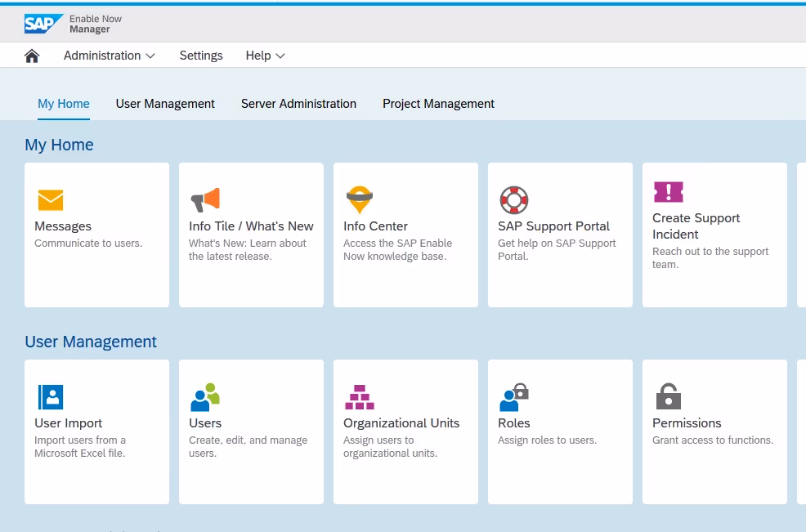Viewport: 806px width, 532px height.
Task: Open the Organizational Units tile title
Action: (401, 423)
